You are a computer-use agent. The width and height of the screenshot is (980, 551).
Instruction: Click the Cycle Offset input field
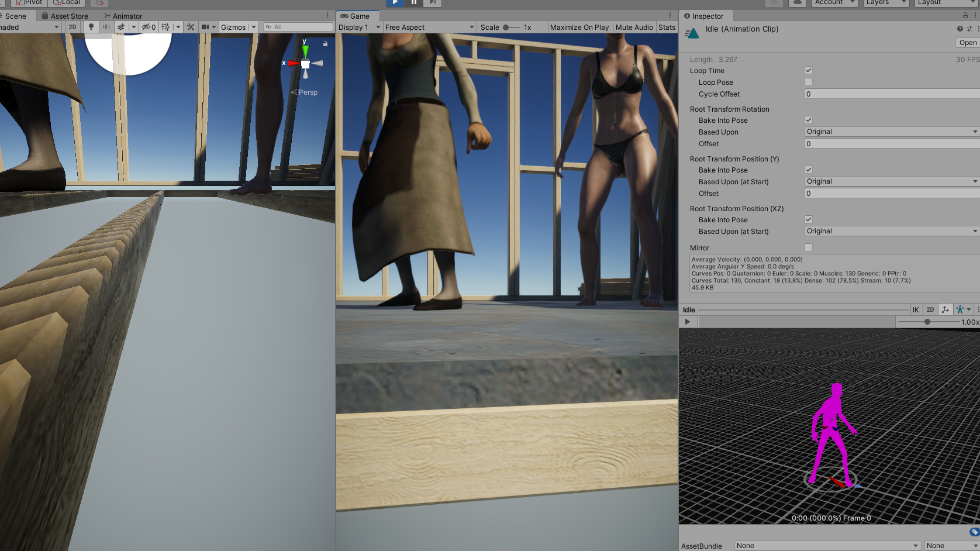[x=892, y=94]
